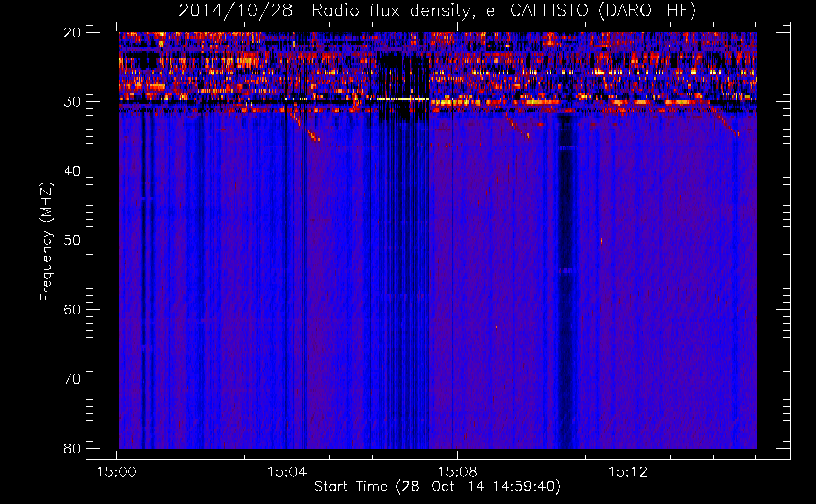Click the 70 frequency tick label
This screenshot has height=504, width=816.
[72, 379]
